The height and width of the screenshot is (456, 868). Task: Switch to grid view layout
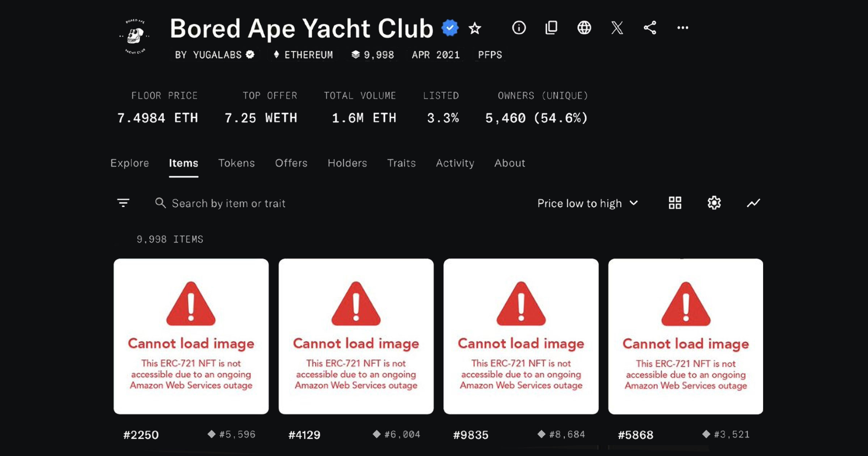click(675, 203)
